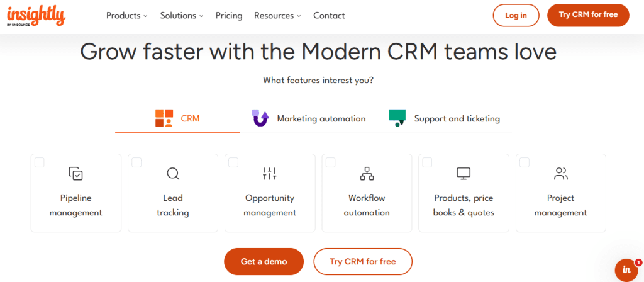The width and height of the screenshot is (644, 282).
Task: Tick the Project management checkbox
Action: coord(525,162)
